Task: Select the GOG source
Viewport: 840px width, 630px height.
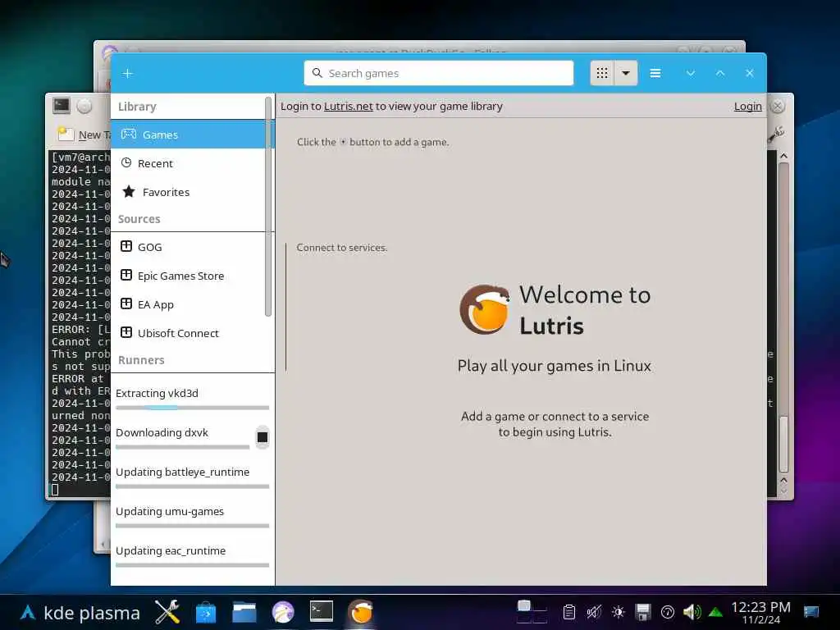Action: pyautogui.click(x=189, y=247)
